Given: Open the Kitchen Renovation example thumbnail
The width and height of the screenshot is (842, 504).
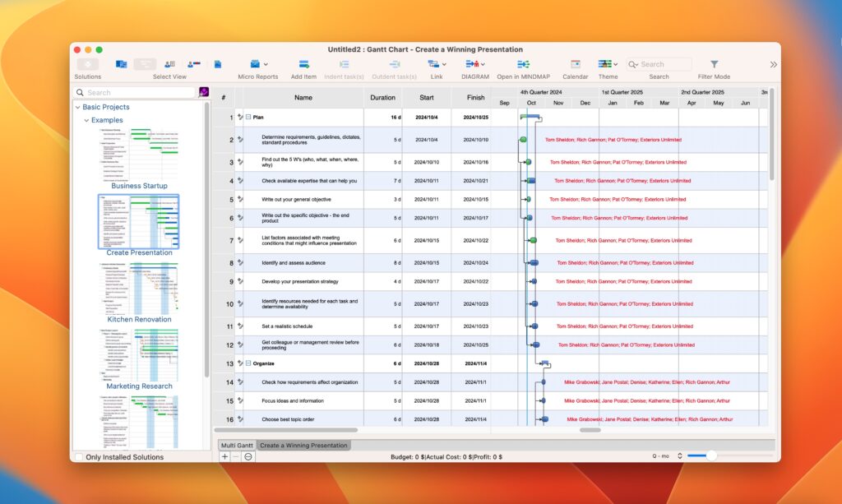Looking at the screenshot, I should pos(138,288).
